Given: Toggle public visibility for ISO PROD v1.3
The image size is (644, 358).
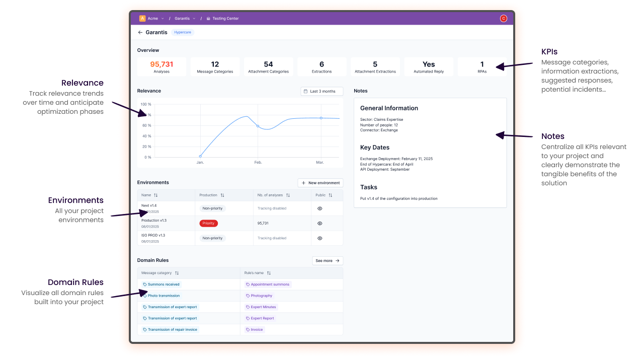Looking at the screenshot, I should [320, 238].
